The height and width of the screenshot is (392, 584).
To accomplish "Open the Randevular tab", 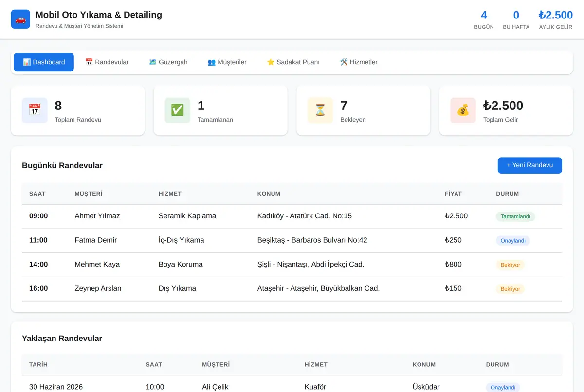I will [x=107, y=62].
